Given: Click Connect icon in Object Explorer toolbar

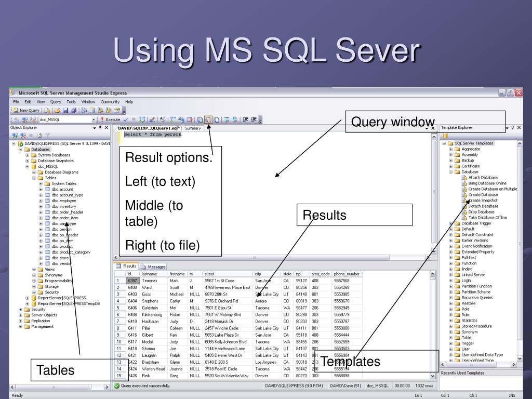Looking at the screenshot, I should (15, 136).
